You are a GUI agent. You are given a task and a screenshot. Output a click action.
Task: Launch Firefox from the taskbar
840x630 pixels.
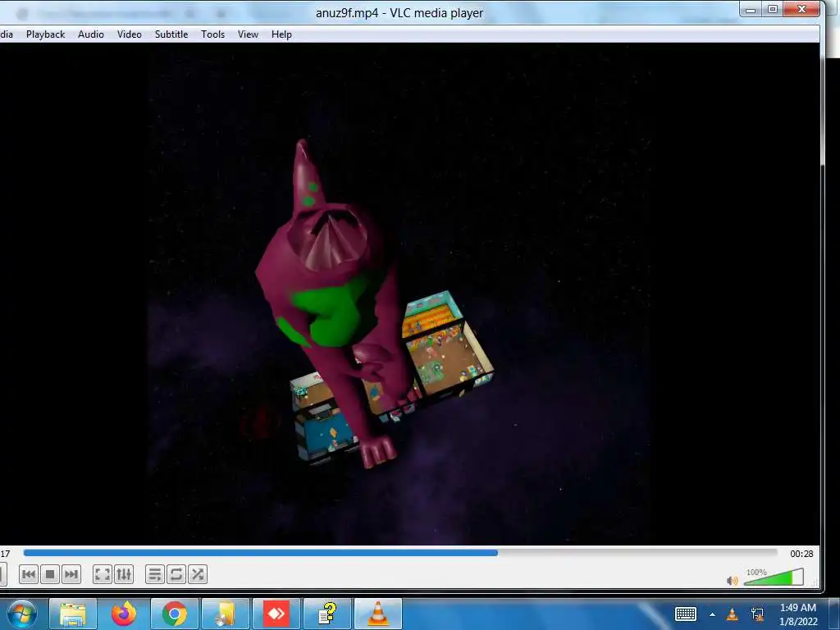click(x=124, y=614)
